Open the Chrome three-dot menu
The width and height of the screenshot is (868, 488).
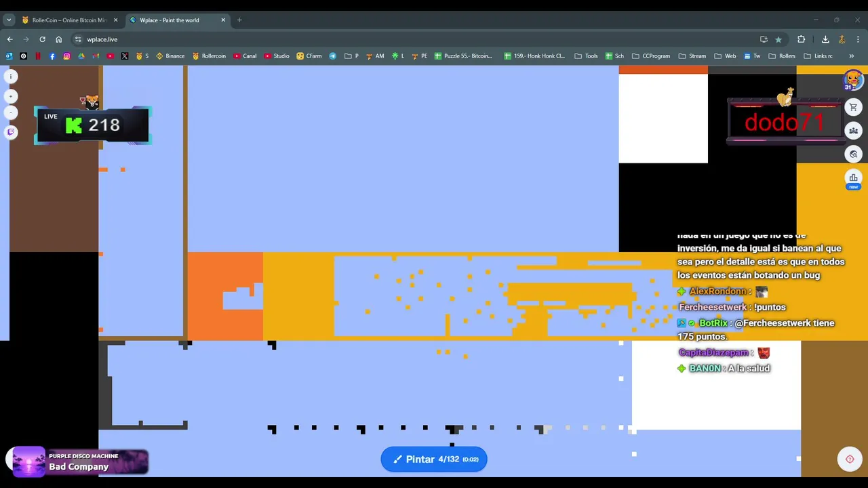[858, 39]
